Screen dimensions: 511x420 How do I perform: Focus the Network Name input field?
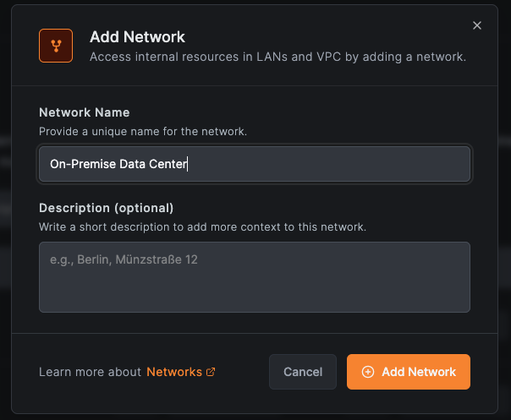click(321, 164)
